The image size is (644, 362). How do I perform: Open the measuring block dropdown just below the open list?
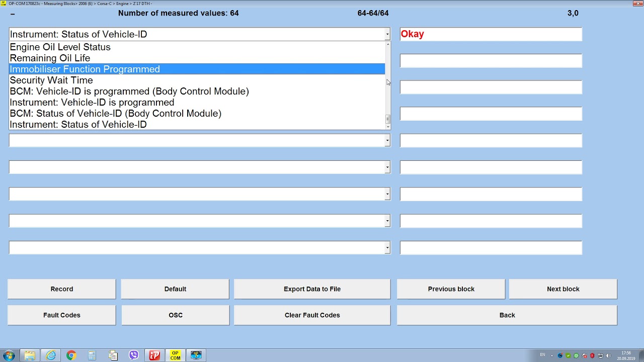pos(387,141)
